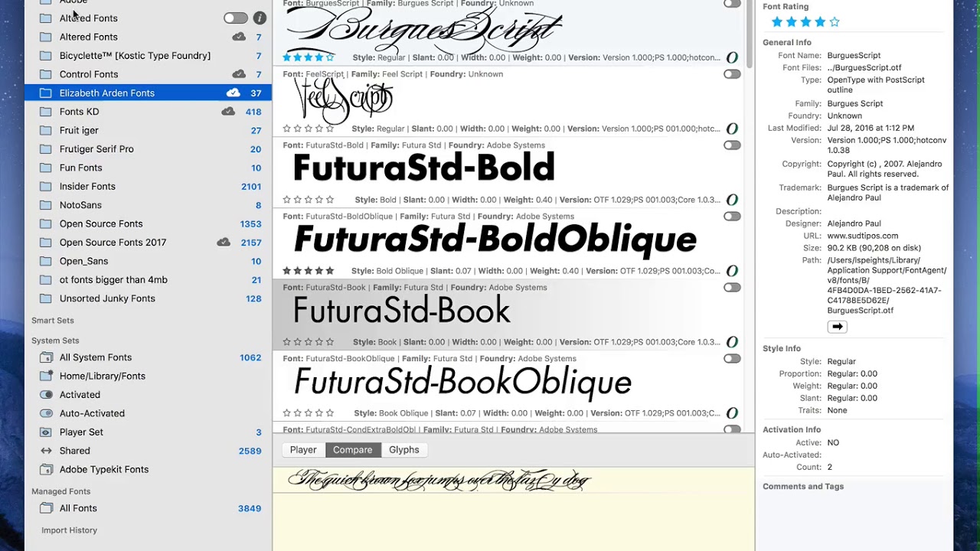Image resolution: width=980 pixels, height=551 pixels.
Task: Select the Fruit iger set
Action: click(x=148, y=130)
